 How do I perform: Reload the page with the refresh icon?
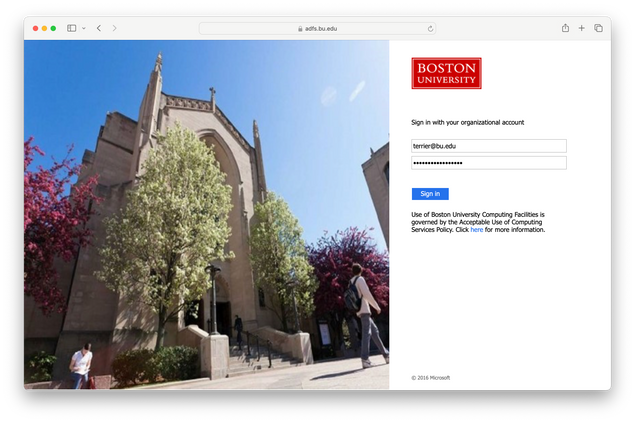(x=431, y=29)
